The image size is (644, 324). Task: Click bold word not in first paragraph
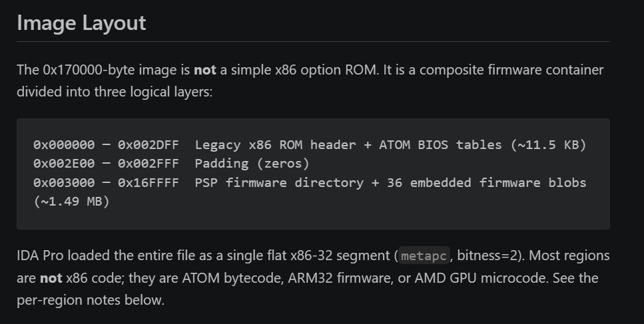pyautogui.click(x=205, y=70)
